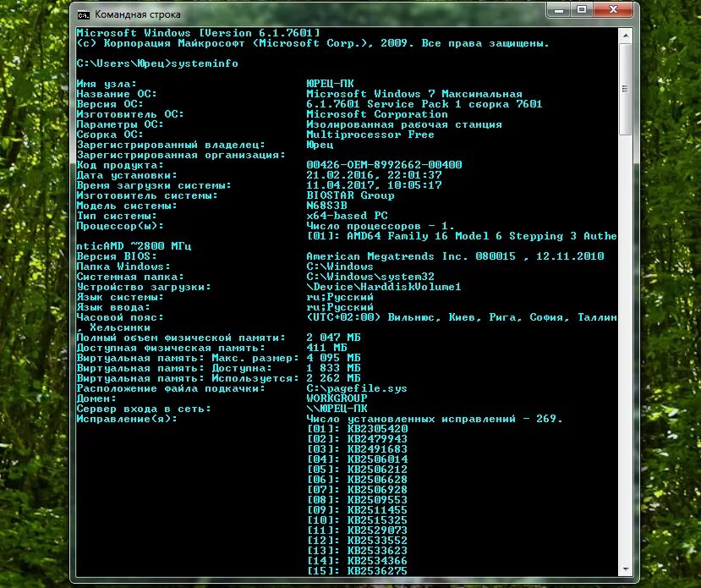Click 'Число процессоров - 1.' text

point(380,226)
